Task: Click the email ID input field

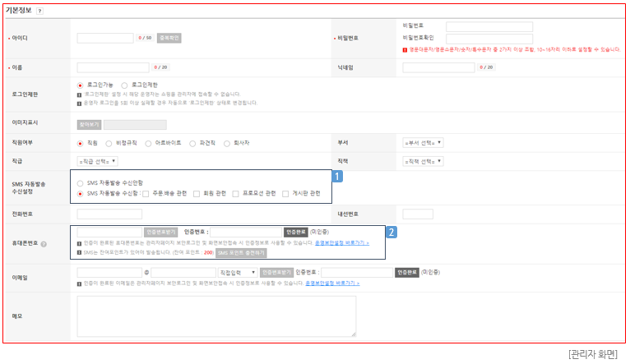Action: (109, 273)
